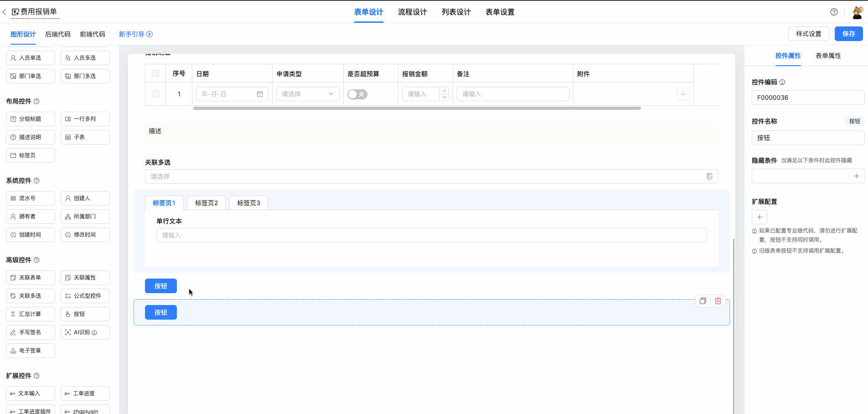Check the table header select-all checkbox

(x=155, y=73)
